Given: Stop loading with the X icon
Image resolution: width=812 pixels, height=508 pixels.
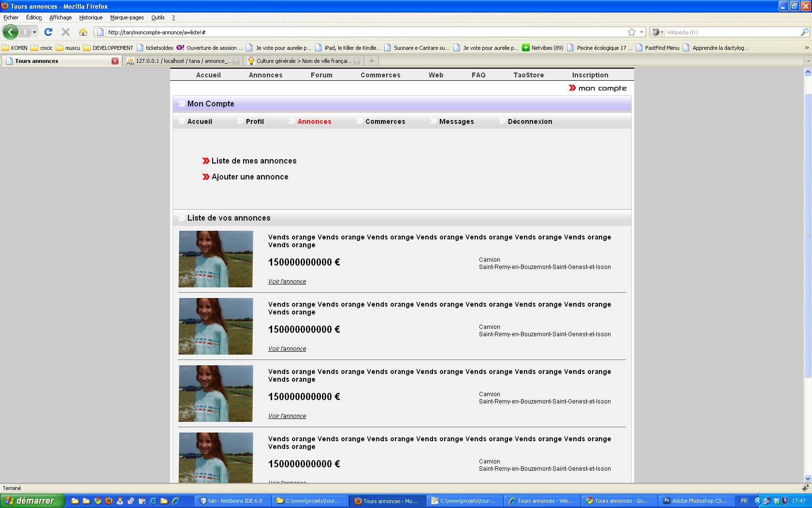Looking at the screenshot, I should pyautogui.click(x=66, y=32).
